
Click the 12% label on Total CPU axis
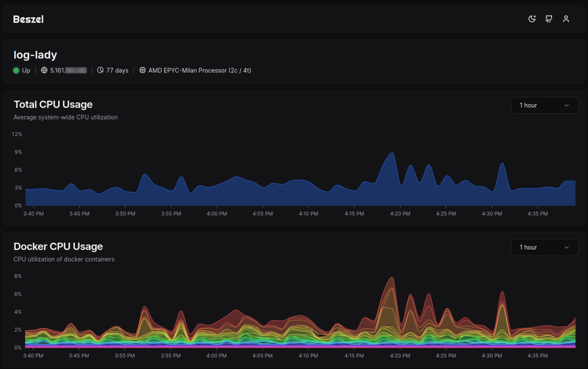pos(17,134)
